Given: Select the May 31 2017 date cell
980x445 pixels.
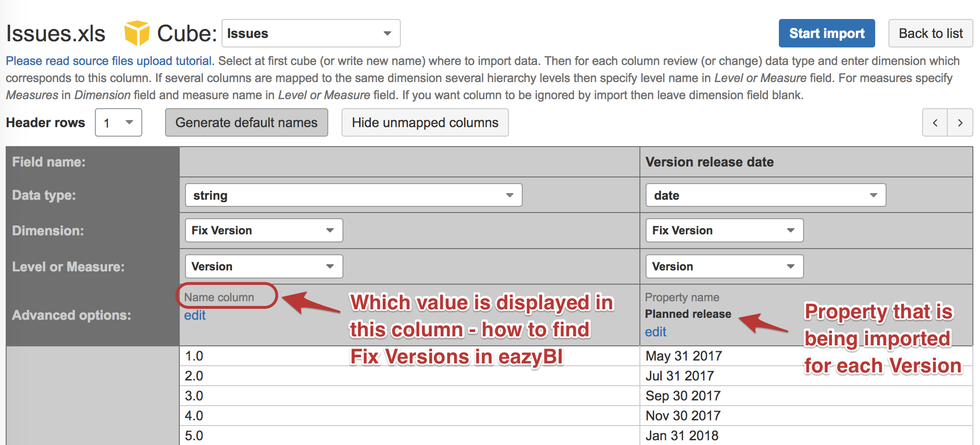Looking at the screenshot, I should [684, 356].
